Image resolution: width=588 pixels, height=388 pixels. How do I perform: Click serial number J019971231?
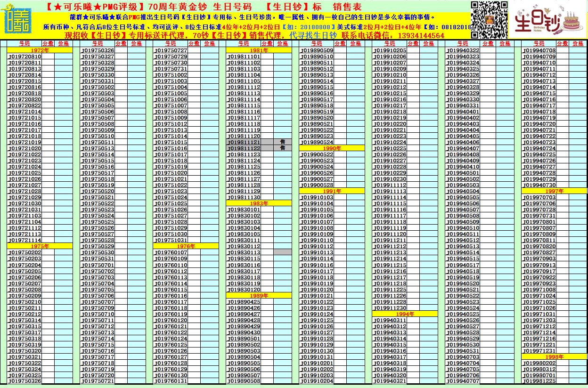pos(539,351)
